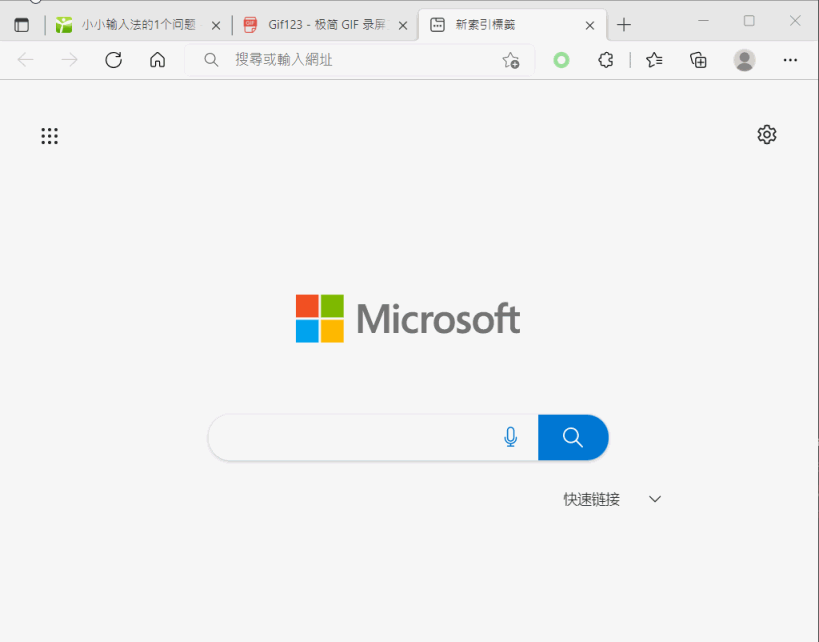Close the 小小输入法的1个问题 tab
Screen dimensions: 819x642
tap(216, 25)
